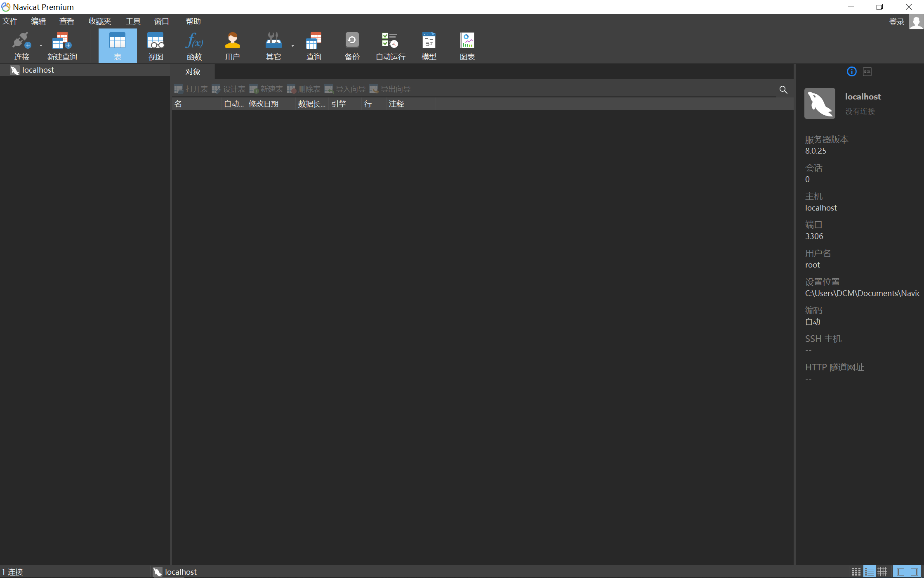The width and height of the screenshot is (924, 578).
Task: Click the 设计表 design table button
Action: pos(229,89)
